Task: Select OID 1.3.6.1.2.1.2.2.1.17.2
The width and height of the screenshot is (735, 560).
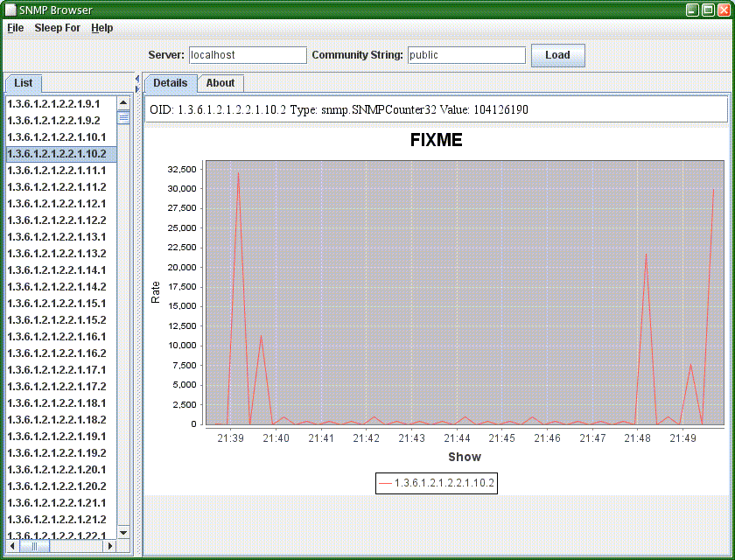Action: (61, 387)
